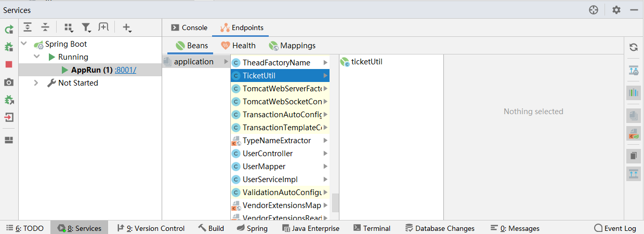Open the :8001/ port link
Viewport: 644px width, 234px height.
click(x=126, y=70)
